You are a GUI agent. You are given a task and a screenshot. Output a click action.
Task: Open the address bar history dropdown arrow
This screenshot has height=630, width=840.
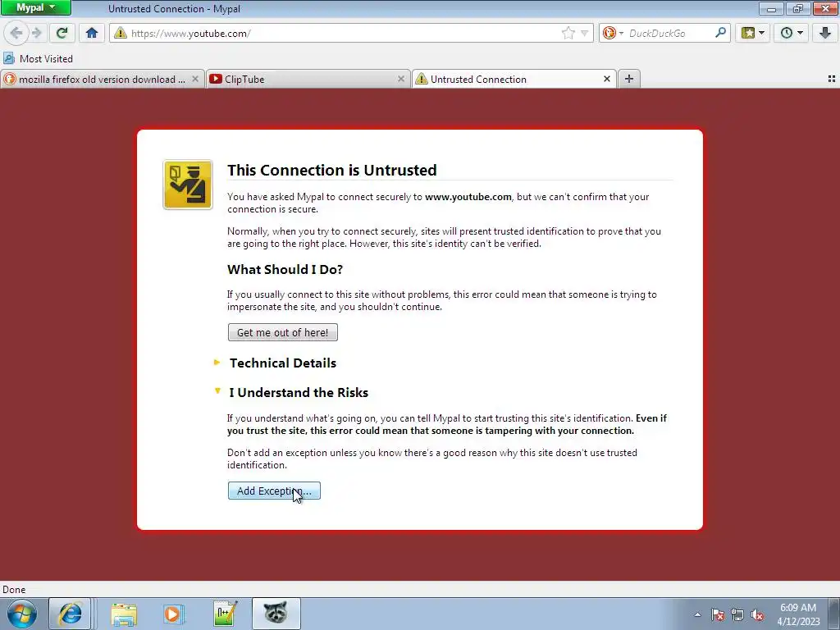(584, 33)
